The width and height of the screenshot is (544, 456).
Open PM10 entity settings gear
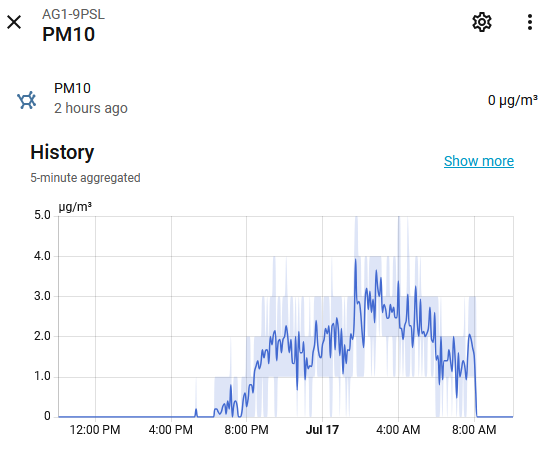click(482, 23)
